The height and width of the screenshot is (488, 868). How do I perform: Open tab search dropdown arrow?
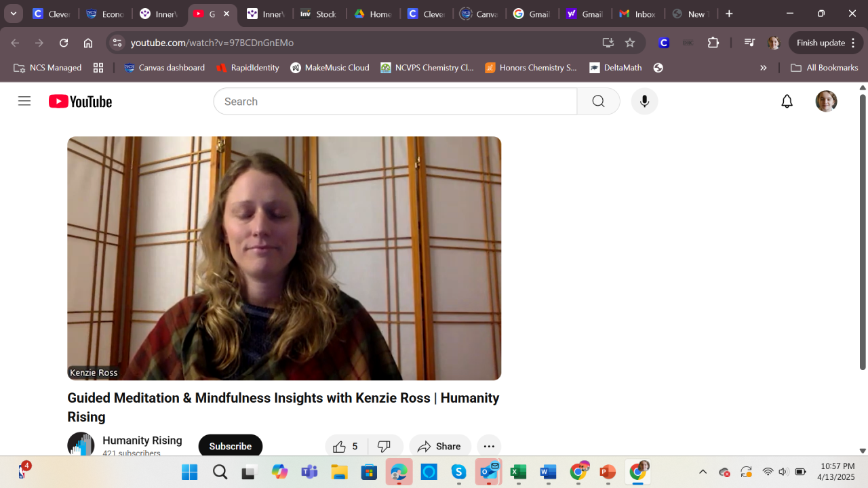pyautogui.click(x=13, y=14)
